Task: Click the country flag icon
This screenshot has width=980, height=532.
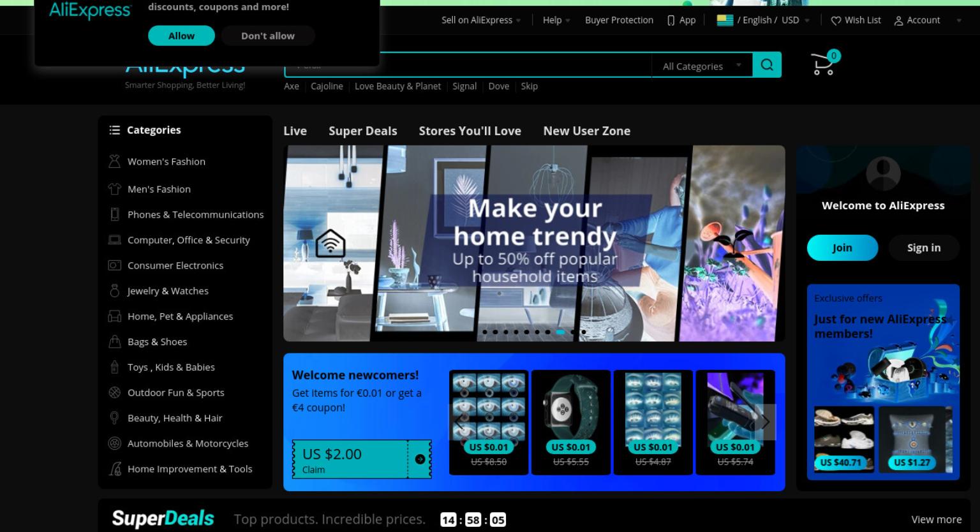Action: coord(725,20)
